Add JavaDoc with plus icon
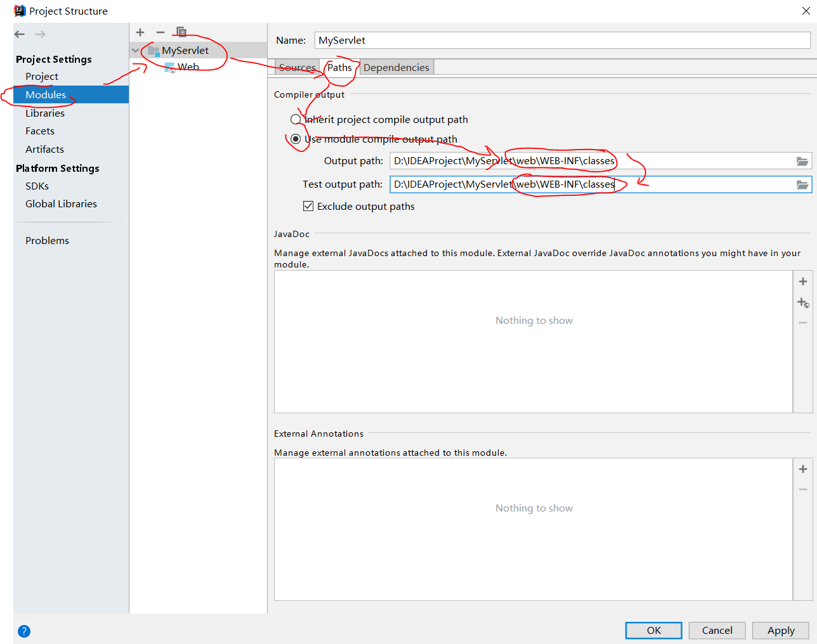 803,281
